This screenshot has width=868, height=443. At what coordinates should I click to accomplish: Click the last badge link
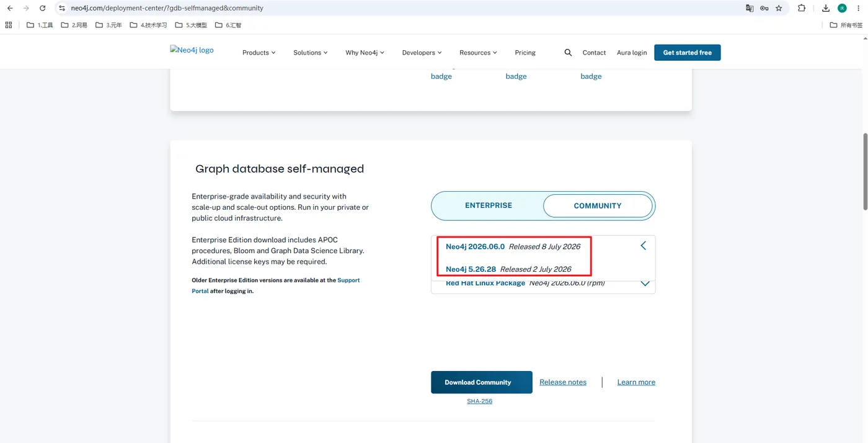coord(591,76)
